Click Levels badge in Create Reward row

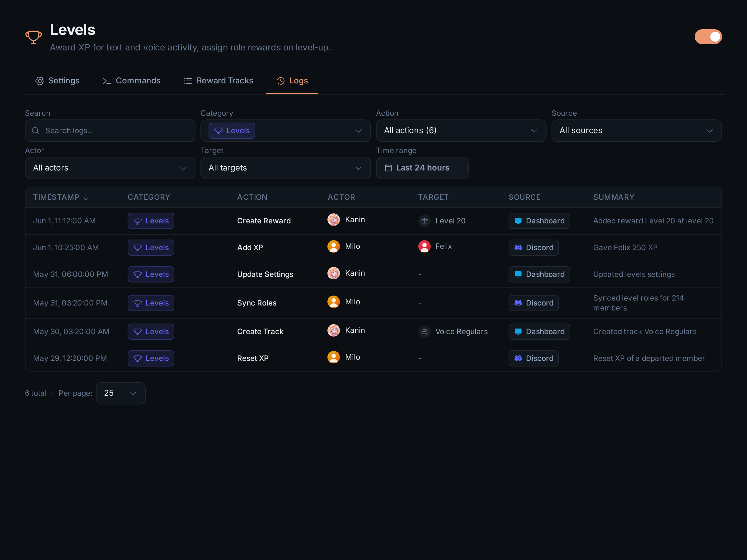(x=151, y=221)
